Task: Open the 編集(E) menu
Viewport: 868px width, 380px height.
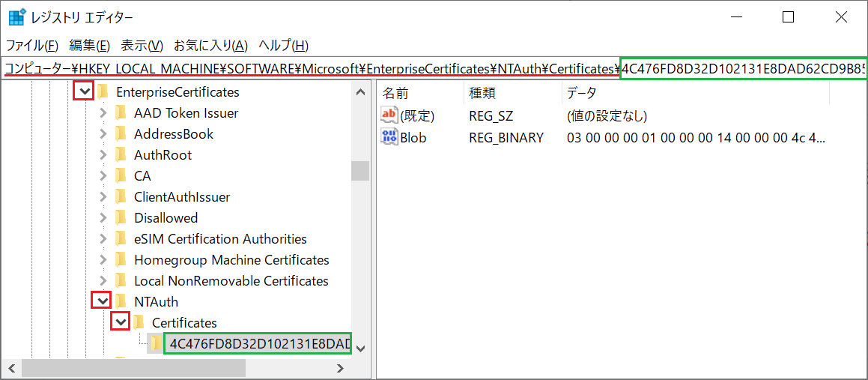Action: 90,46
